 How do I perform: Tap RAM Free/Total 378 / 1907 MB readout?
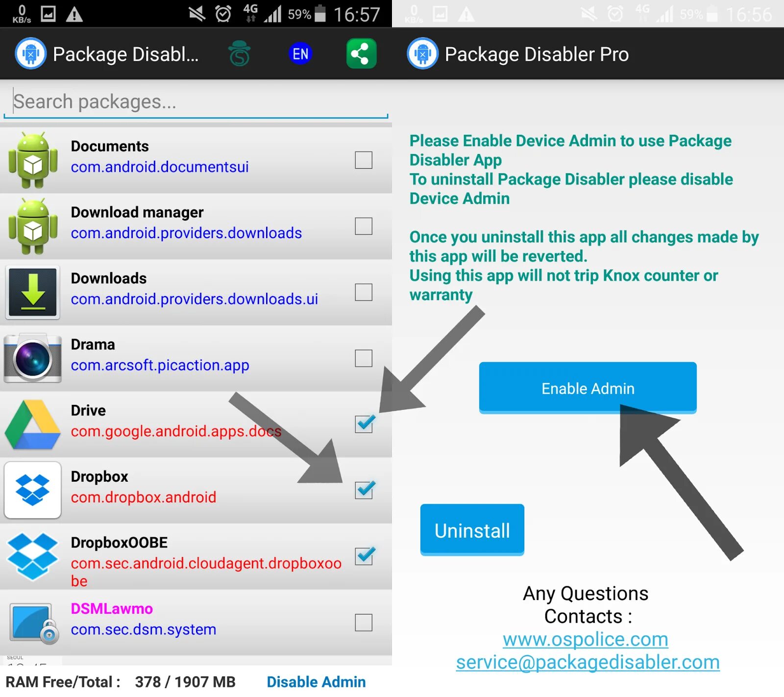(x=121, y=682)
